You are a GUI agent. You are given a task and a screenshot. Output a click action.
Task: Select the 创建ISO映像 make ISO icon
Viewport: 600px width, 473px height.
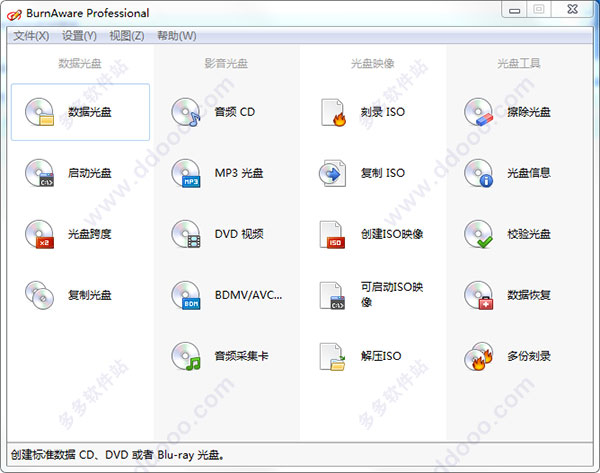[333, 234]
